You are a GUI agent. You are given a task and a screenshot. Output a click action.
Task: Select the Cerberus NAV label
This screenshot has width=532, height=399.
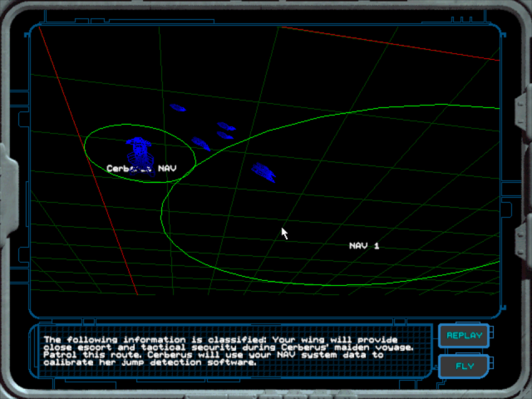click(x=141, y=168)
